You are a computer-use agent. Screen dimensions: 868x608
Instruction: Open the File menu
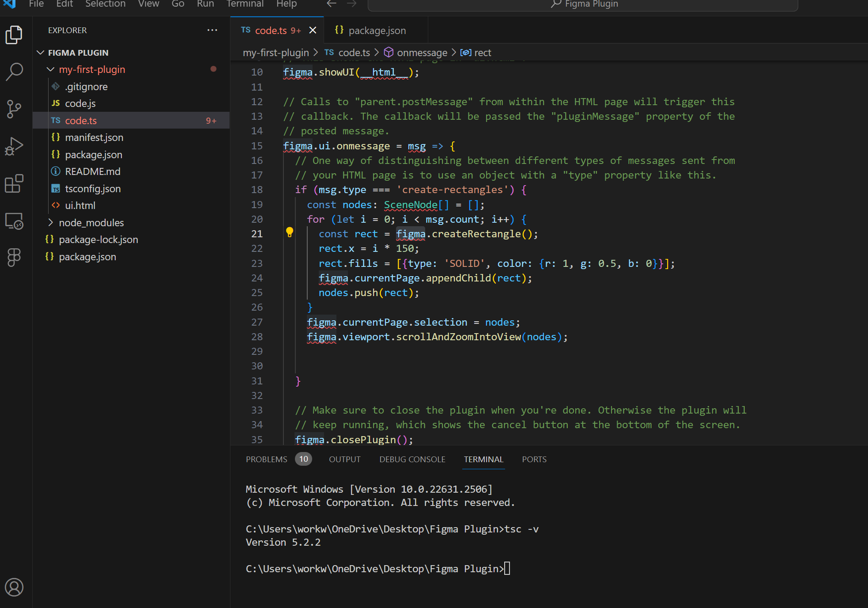[36, 4]
